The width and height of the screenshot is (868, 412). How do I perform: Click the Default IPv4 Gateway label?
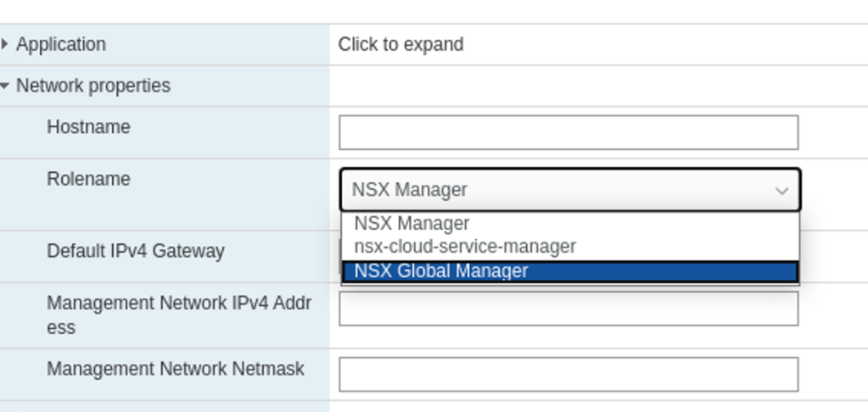point(136,251)
